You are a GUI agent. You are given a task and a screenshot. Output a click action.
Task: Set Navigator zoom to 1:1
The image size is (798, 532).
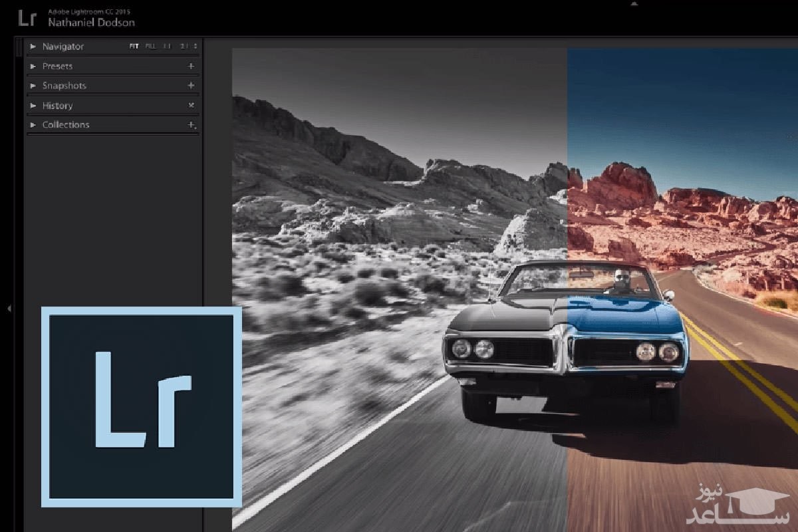click(x=167, y=47)
